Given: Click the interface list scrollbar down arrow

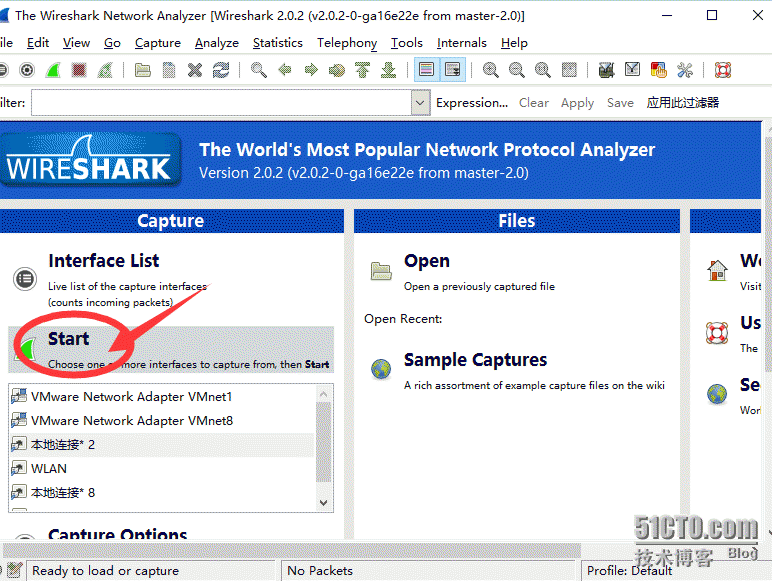Looking at the screenshot, I should (323, 503).
